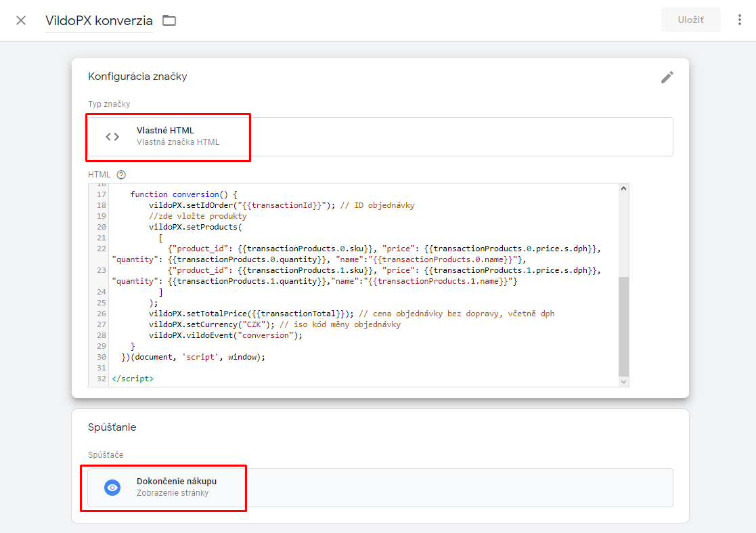
Task: Click the blue eye page view trigger icon
Action: tap(112, 488)
